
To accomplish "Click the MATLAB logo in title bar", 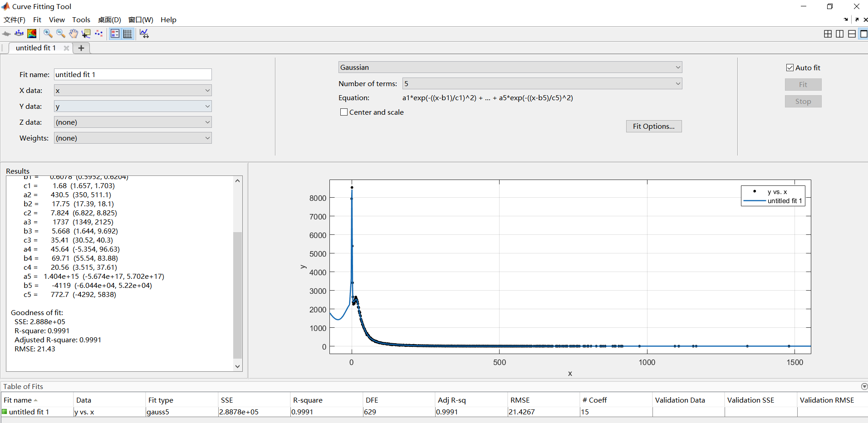I will tap(5, 6).
